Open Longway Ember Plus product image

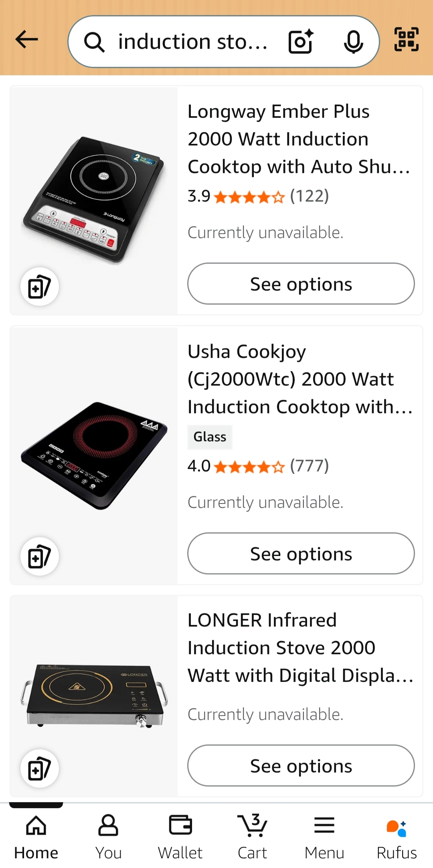pyautogui.click(x=94, y=199)
